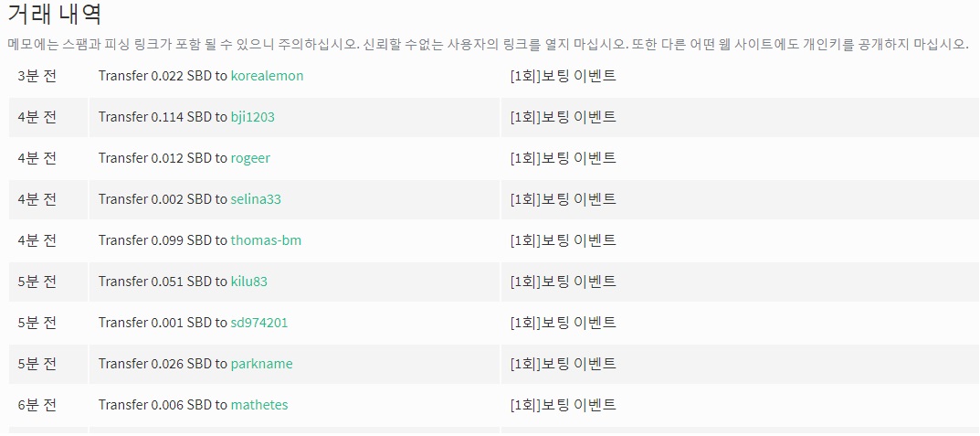980x436 pixels.
Task: Select the Transfer 0.001 SBD text
Action: (155, 323)
